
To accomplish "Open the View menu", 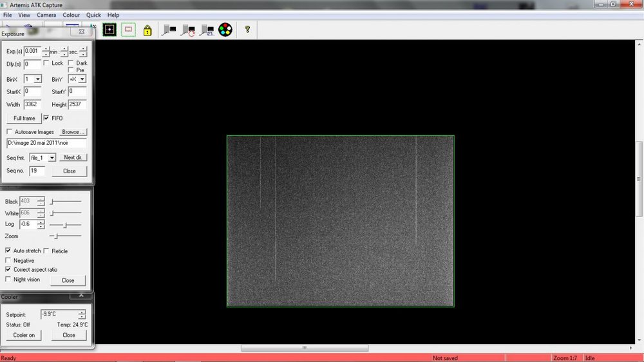I will [x=24, y=15].
